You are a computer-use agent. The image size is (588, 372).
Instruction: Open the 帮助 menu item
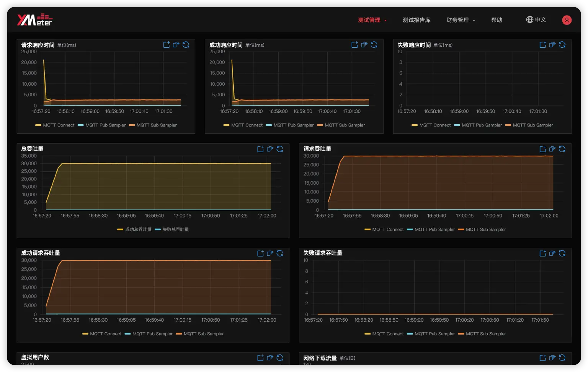(x=497, y=20)
